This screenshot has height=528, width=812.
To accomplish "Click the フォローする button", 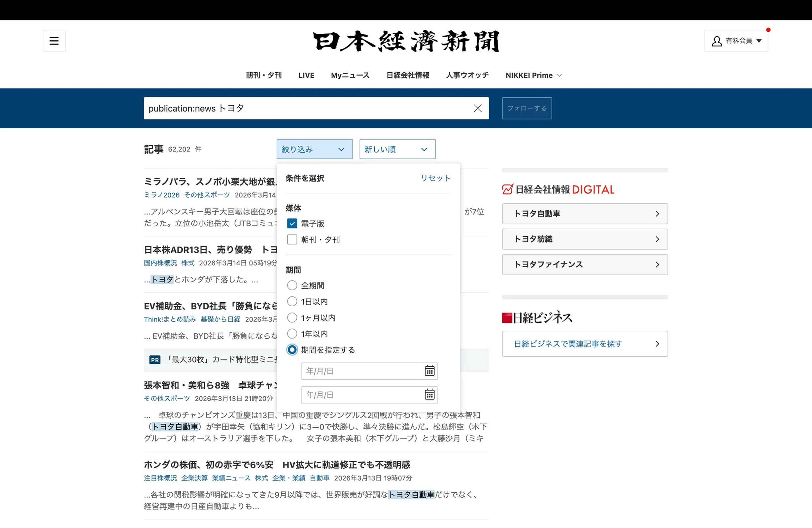I will 527,109.
